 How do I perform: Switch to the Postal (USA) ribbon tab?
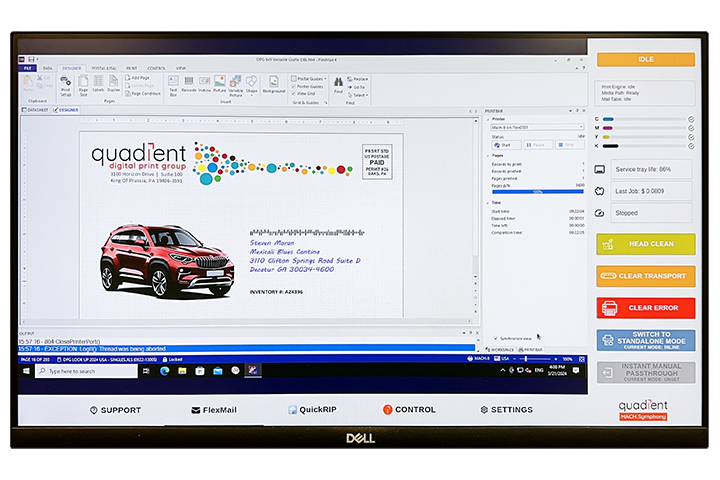click(104, 68)
